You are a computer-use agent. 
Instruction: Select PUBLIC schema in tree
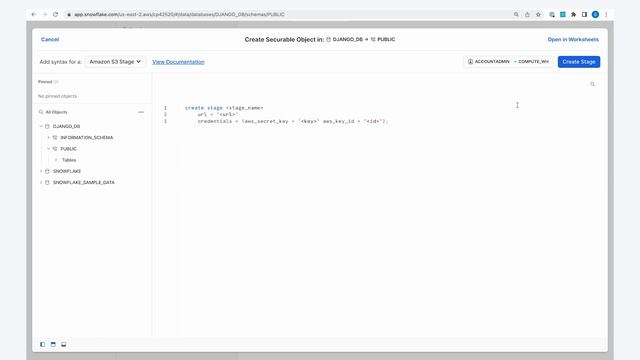pyautogui.click(x=69, y=149)
